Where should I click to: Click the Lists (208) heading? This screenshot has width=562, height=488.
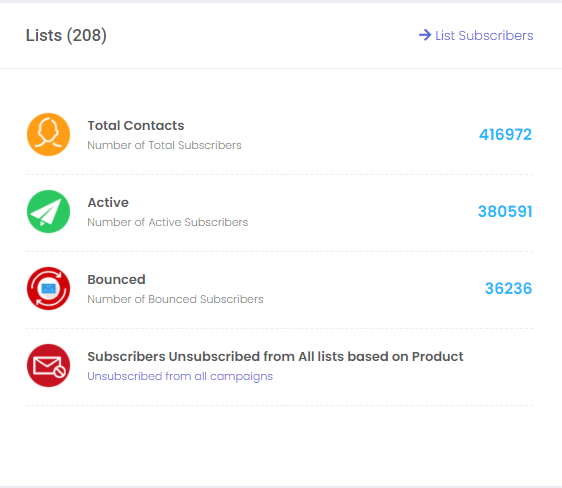(66, 35)
